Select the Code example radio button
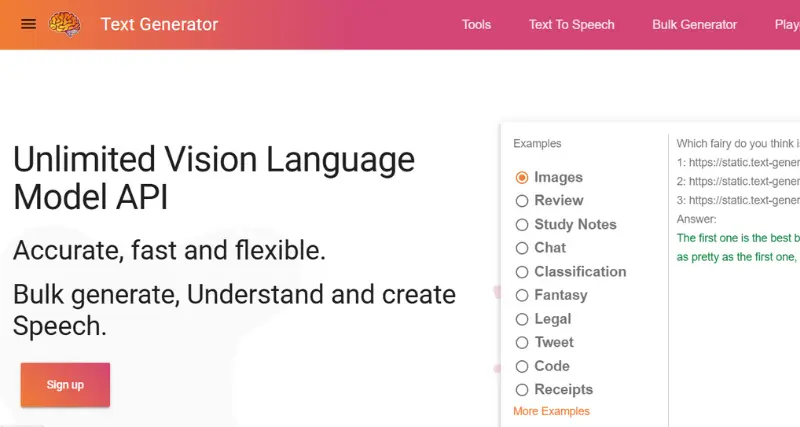 (x=522, y=366)
